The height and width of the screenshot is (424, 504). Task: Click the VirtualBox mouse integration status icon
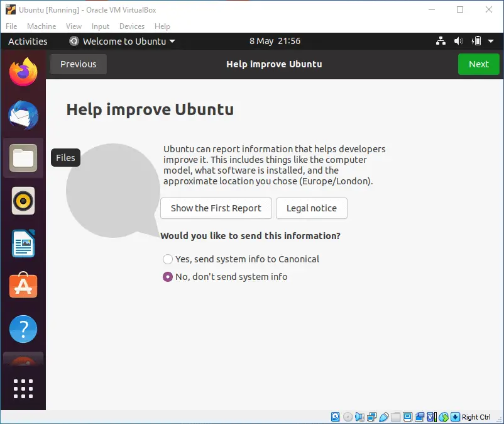tap(444, 417)
